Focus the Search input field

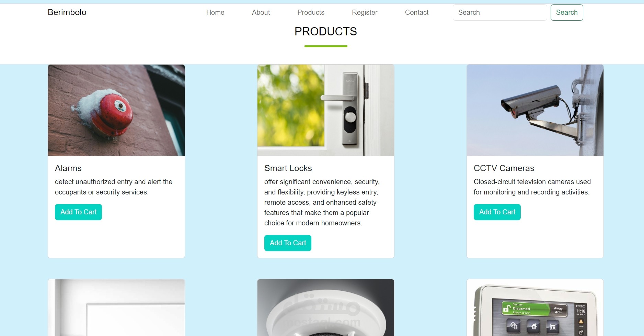click(x=500, y=12)
